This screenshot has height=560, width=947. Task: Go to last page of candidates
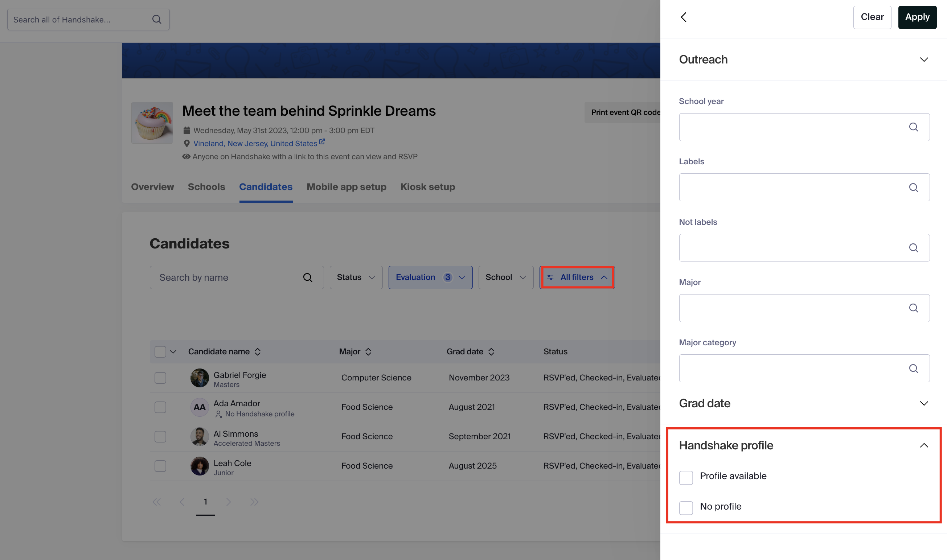click(254, 502)
